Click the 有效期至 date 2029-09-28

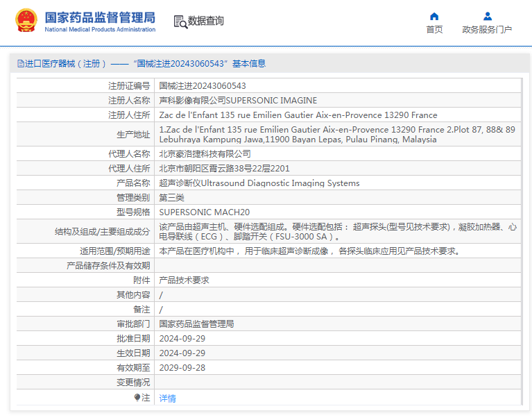(182, 368)
